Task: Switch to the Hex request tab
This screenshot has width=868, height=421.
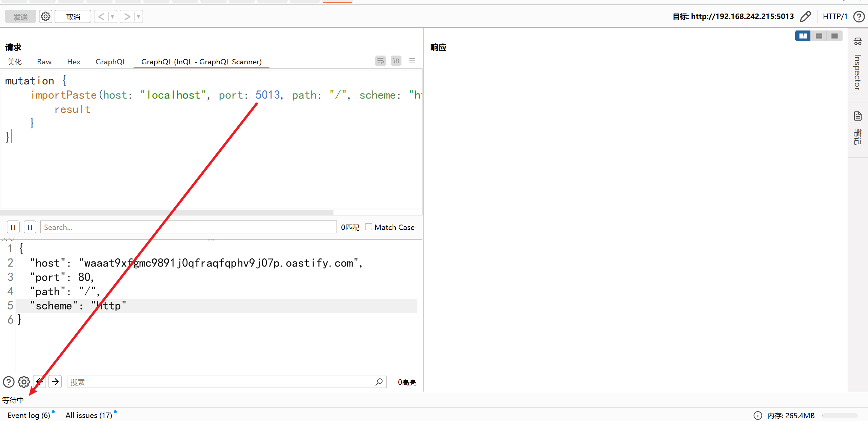Action: [x=74, y=62]
